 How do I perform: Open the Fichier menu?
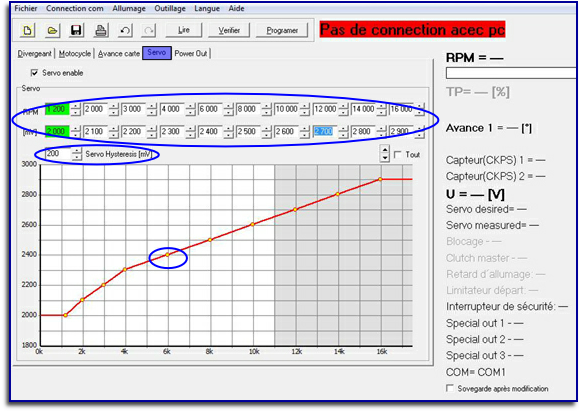[25, 8]
